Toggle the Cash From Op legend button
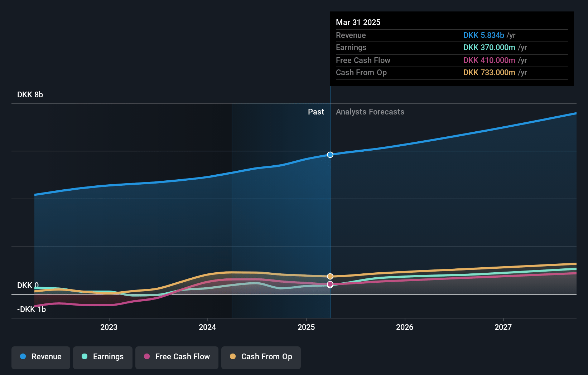 coord(261,357)
